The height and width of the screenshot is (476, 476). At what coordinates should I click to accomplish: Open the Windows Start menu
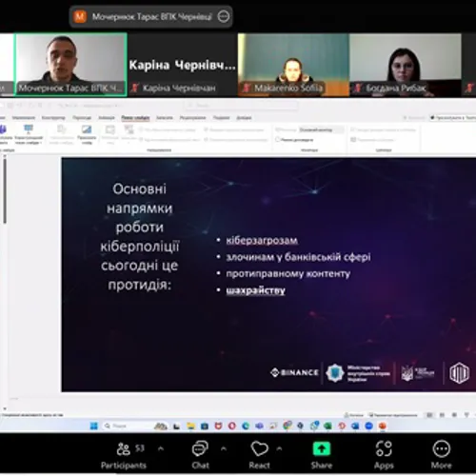(94, 426)
